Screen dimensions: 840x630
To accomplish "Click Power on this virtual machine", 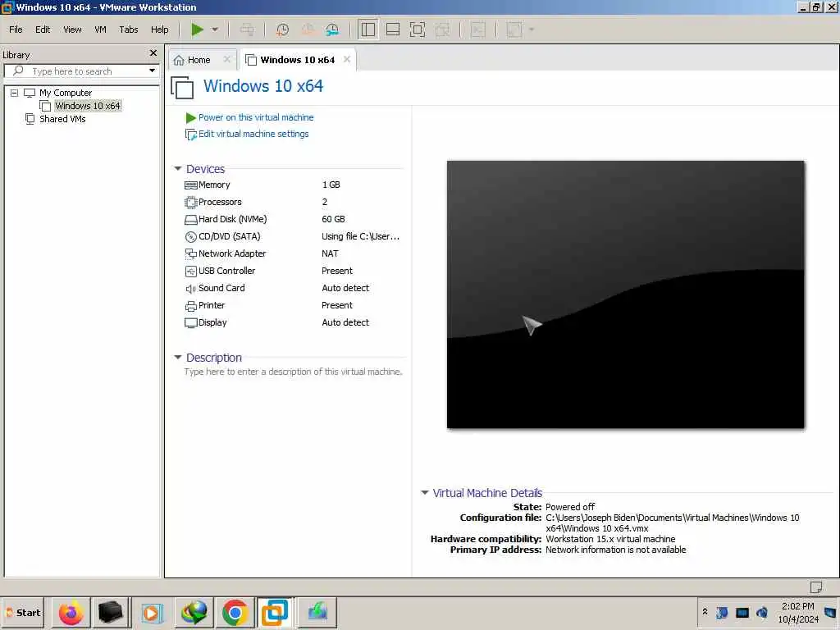I will point(256,117).
